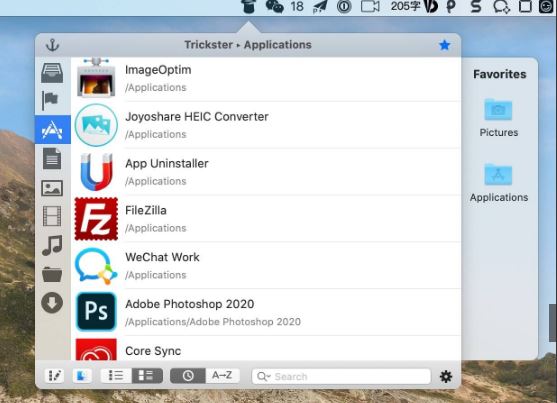Click the FileZilla app icon
Viewport: 557px width, 403px height.
click(x=96, y=219)
